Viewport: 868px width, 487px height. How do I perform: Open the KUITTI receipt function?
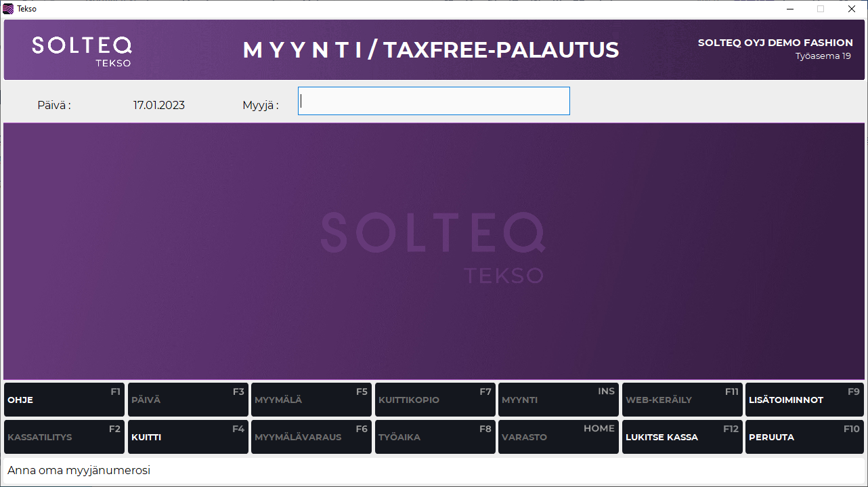[x=188, y=437]
